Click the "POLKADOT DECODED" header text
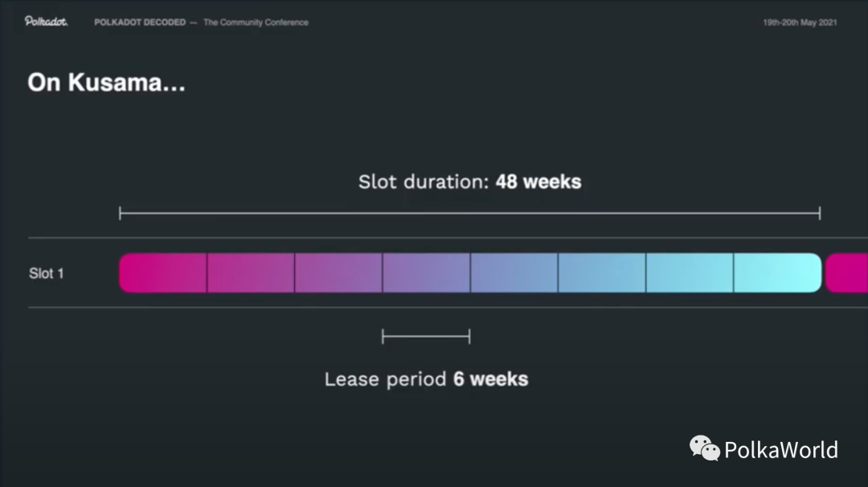 140,23
